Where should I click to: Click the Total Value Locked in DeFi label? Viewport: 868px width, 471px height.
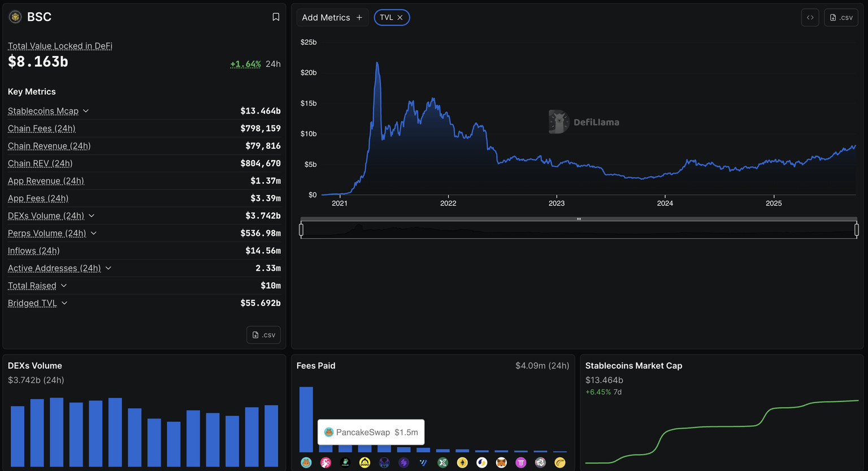click(60, 46)
